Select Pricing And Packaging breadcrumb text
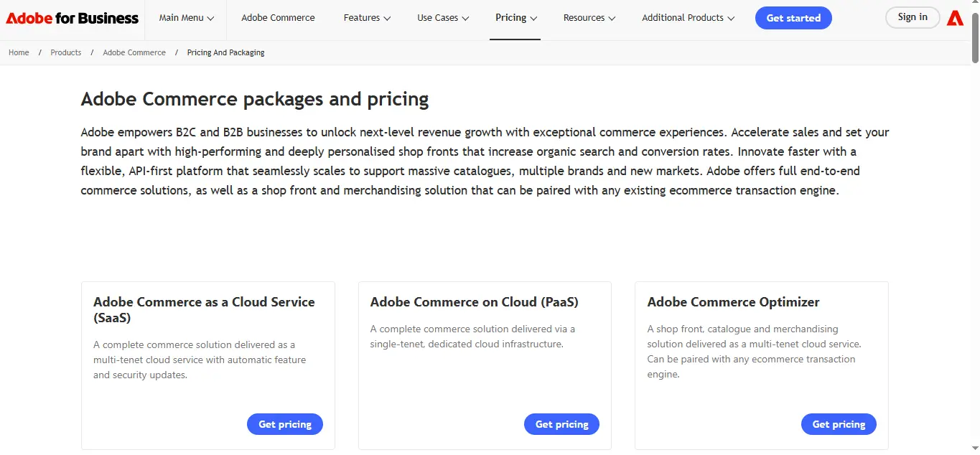The image size is (980, 455). click(225, 52)
